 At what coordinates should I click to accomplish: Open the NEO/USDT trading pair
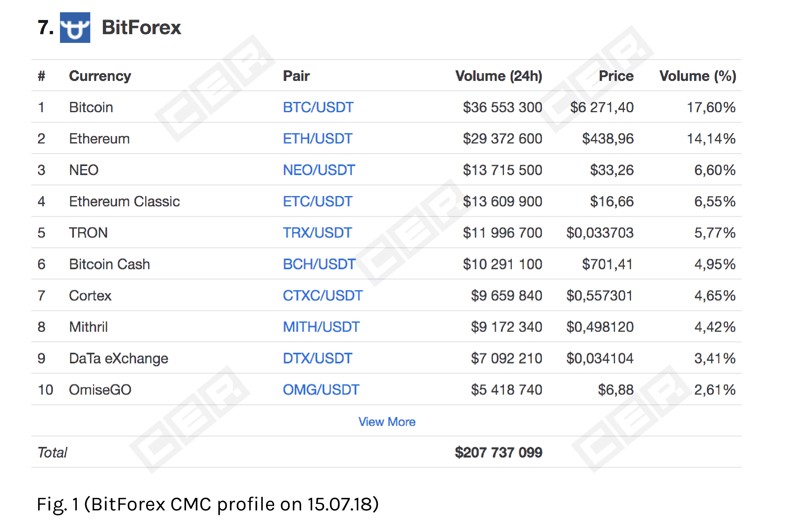pos(319,170)
